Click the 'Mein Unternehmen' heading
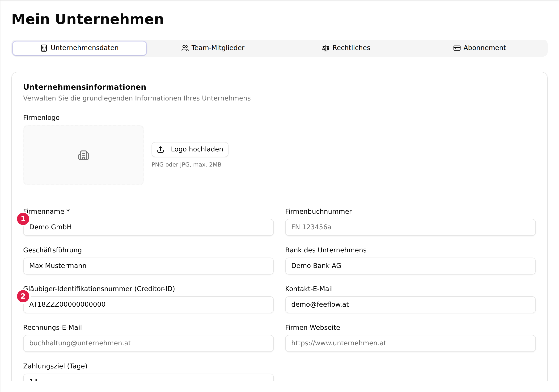 88,19
